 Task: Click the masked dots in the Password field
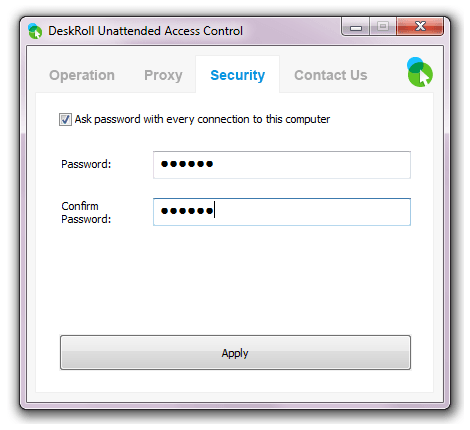(187, 164)
